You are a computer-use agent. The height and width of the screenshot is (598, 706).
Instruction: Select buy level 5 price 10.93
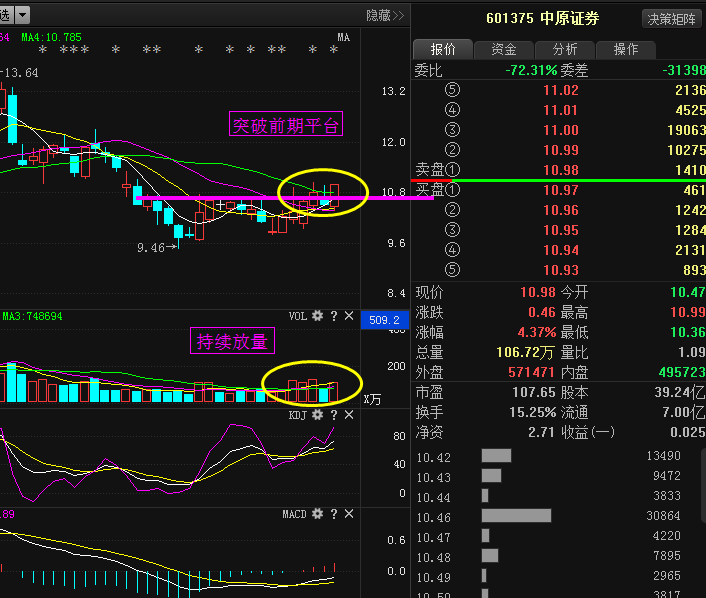coord(561,270)
